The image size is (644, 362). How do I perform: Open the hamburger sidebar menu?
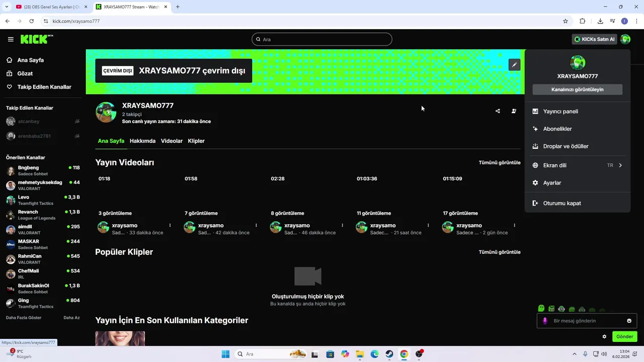[x=11, y=39]
